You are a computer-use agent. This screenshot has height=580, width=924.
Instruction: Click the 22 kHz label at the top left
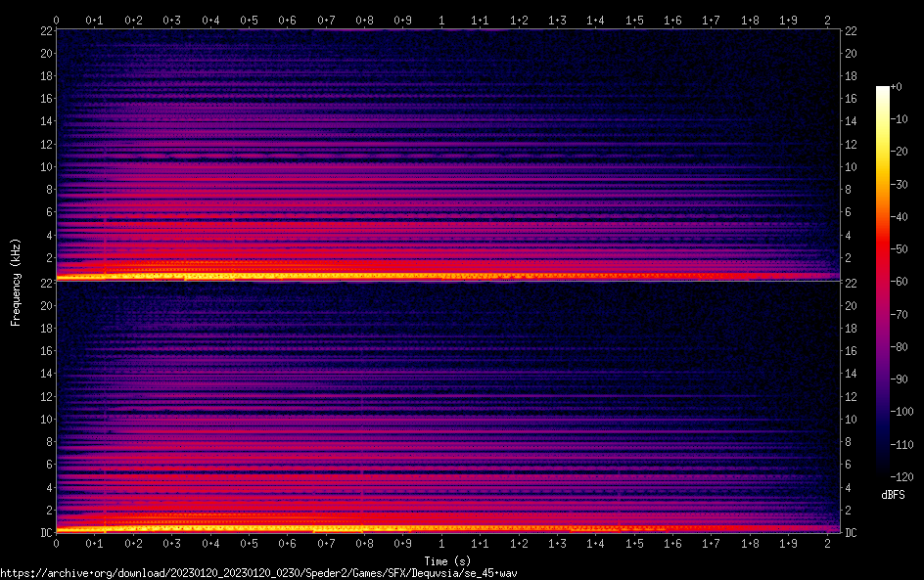tap(45, 31)
